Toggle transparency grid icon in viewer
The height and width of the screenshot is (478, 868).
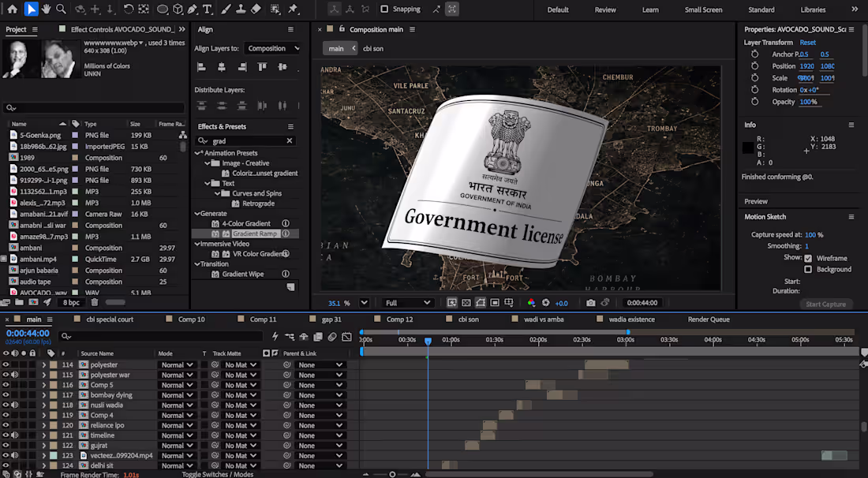coord(466,303)
